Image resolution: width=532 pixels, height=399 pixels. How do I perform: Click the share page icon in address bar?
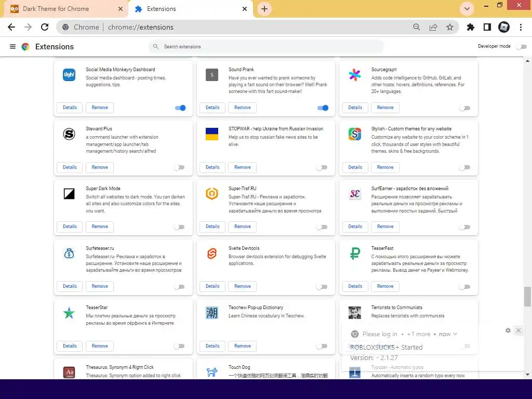click(x=433, y=27)
